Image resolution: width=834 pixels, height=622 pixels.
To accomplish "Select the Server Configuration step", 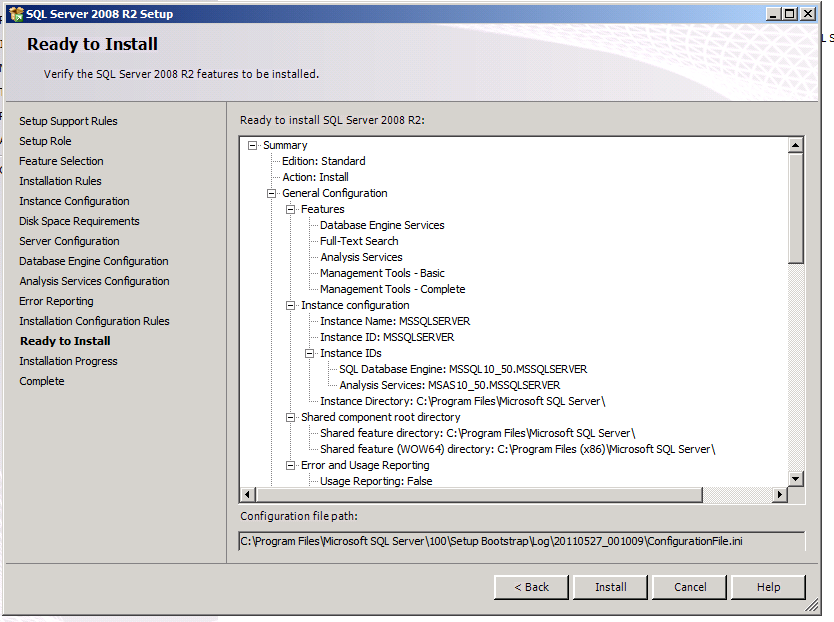I will click(x=69, y=241).
